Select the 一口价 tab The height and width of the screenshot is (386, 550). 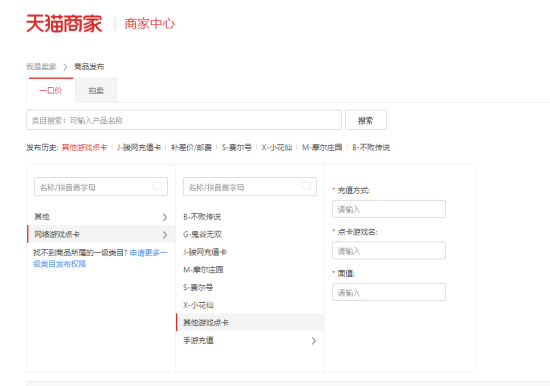click(x=51, y=91)
